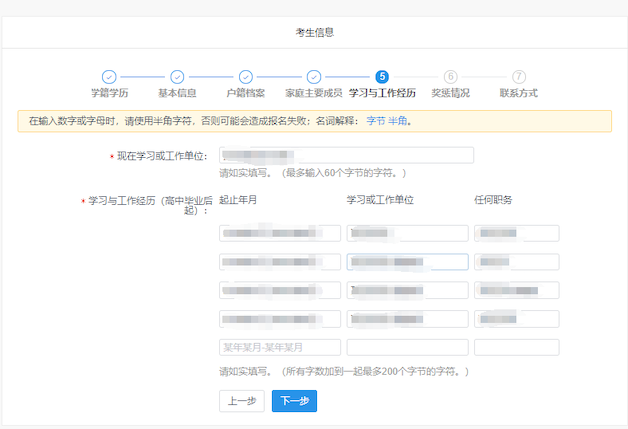Go to the 家庭主要成员 step checkmark icon
This screenshot has height=429, width=628.
pos(313,77)
